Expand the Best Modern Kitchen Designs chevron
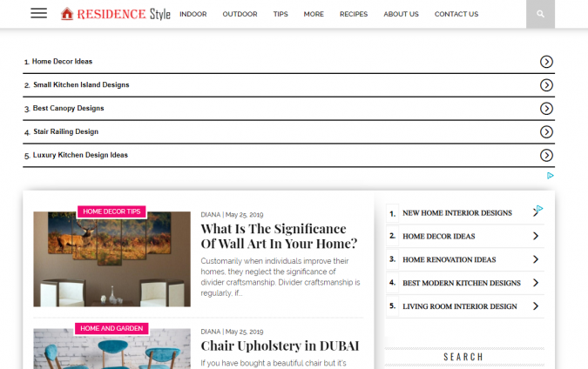 (x=536, y=283)
